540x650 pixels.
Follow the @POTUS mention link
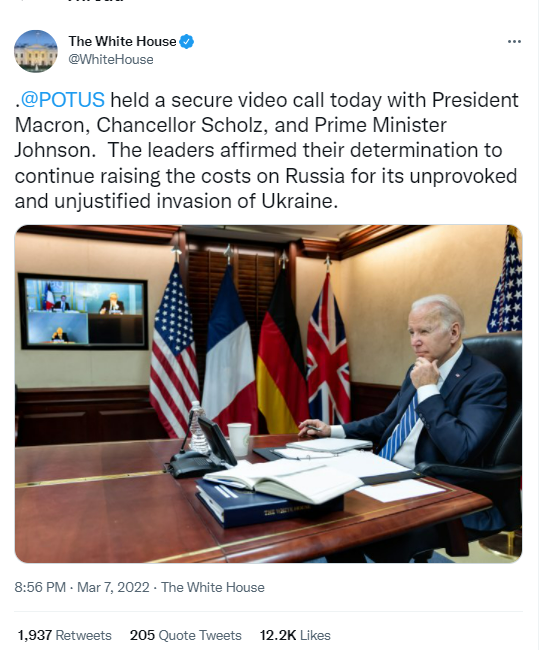pyautogui.click(x=63, y=100)
